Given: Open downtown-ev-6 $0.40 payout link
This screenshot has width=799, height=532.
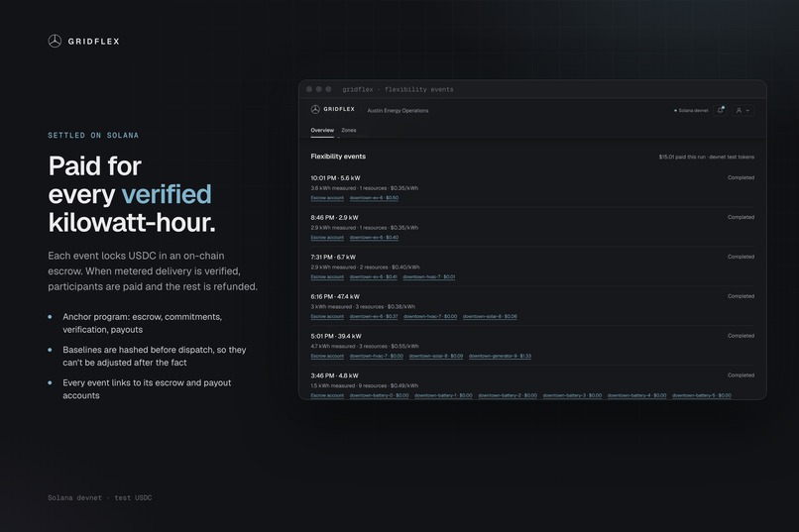Looking at the screenshot, I should [374, 237].
